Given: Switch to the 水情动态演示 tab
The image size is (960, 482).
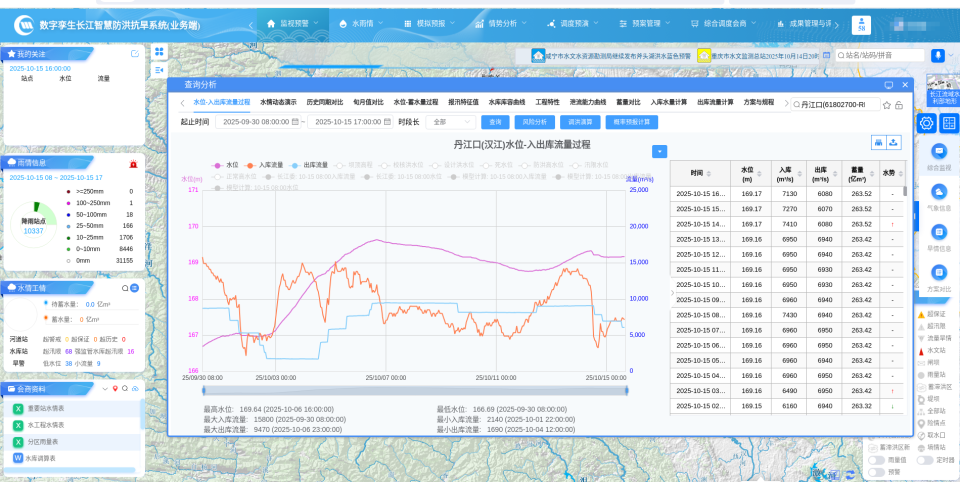Looking at the screenshot, I should [x=278, y=102].
